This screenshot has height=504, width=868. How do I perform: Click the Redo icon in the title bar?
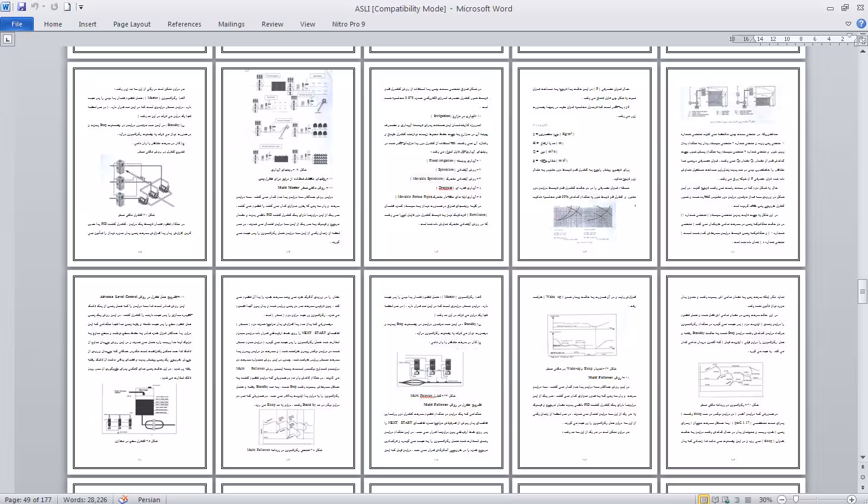pos(55,7)
